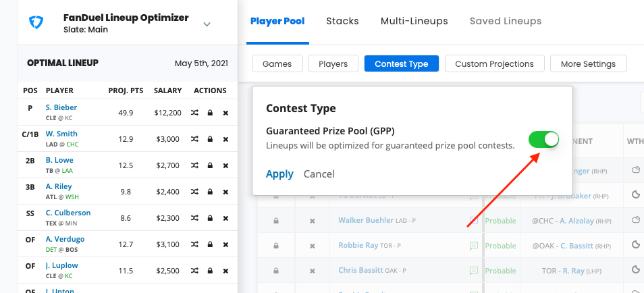Toggle the Guaranteed Prize Pool switch
Screen dimensions: 644x293
pos(543,140)
